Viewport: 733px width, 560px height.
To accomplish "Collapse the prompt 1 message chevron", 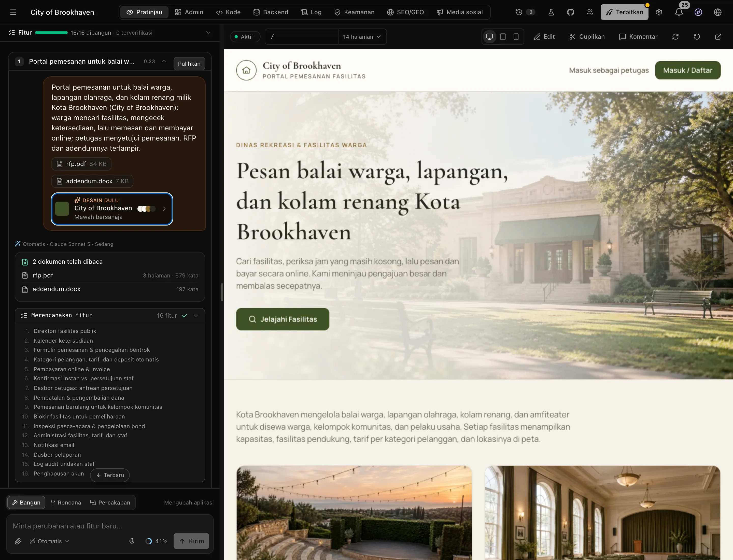I will tap(164, 61).
